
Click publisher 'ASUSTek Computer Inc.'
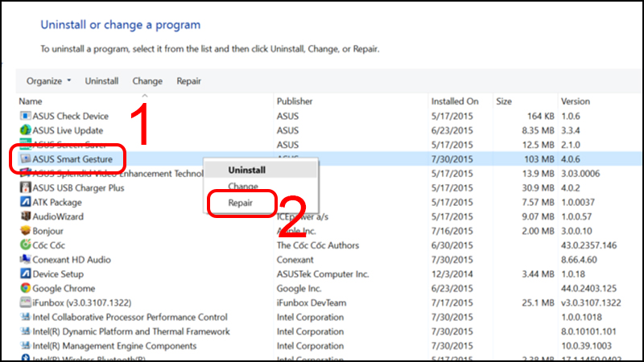[323, 274]
